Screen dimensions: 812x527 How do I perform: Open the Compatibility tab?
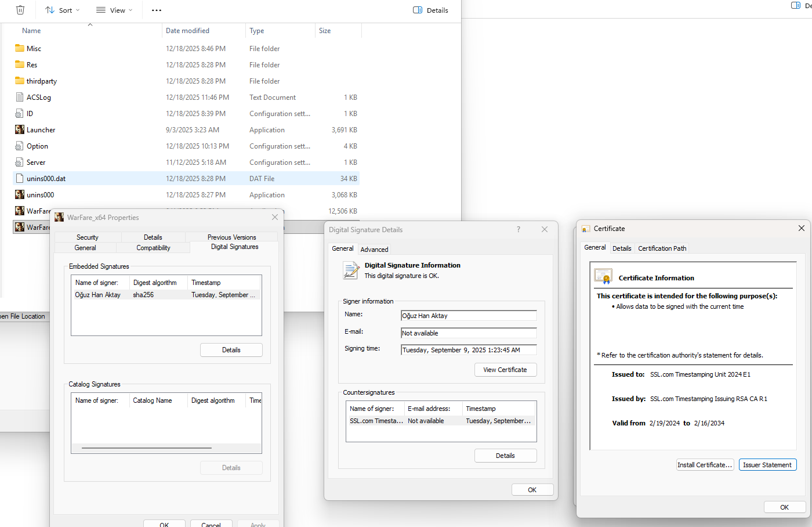click(153, 247)
